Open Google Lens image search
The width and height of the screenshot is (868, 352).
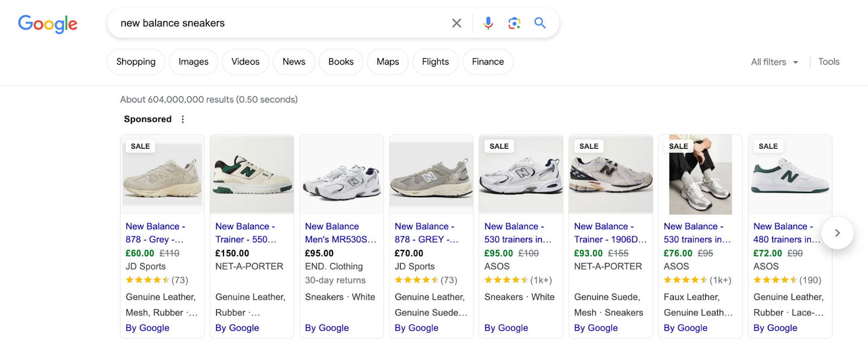click(514, 23)
